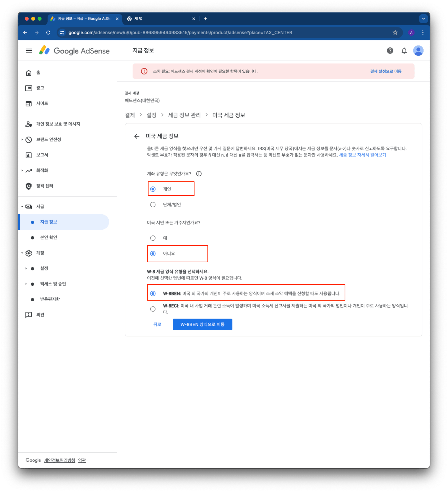
Task: Open the Chrome profile avatar A
Action: (411, 33)
